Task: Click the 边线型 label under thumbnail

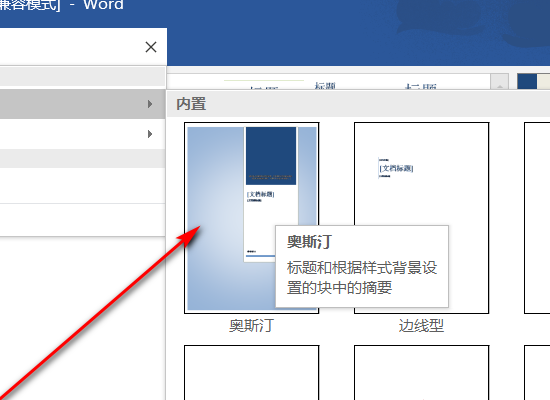Action: coord(421,326)
